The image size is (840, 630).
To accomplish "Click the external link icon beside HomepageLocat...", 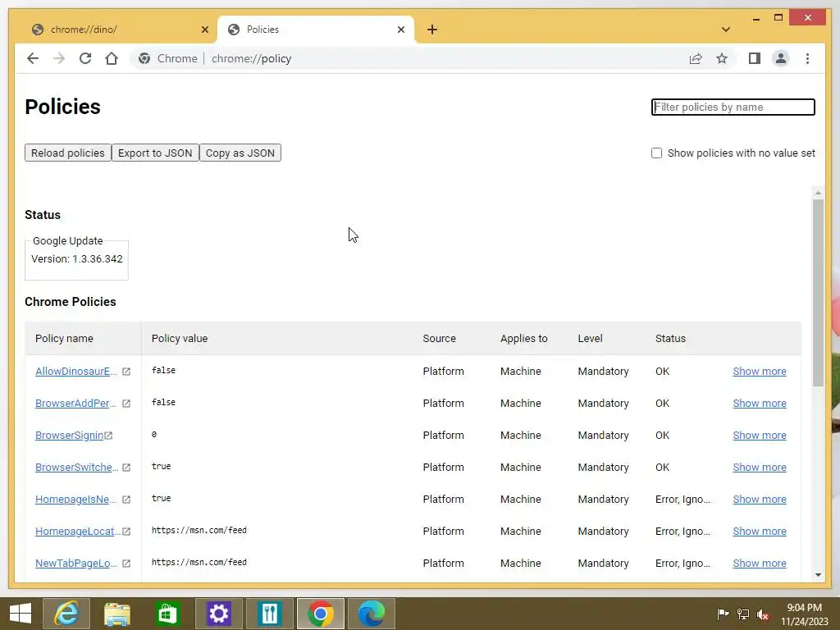I will 126,532.
